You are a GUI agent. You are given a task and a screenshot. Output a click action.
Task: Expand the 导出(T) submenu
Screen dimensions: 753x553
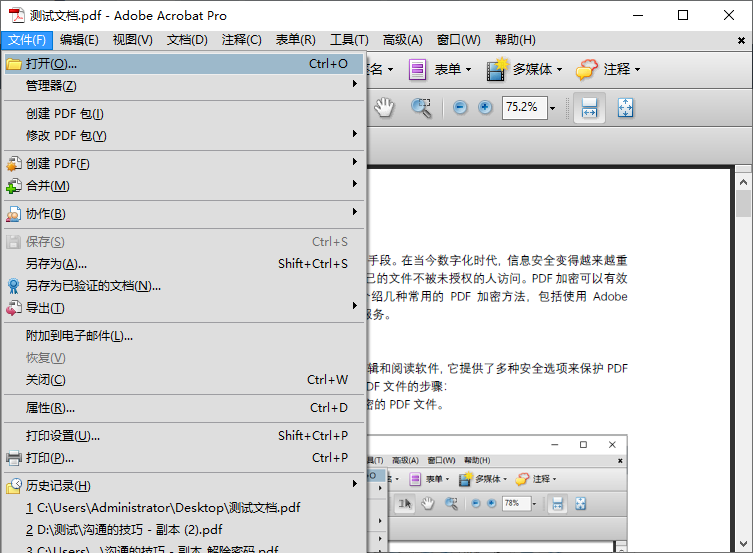point(184,308)
